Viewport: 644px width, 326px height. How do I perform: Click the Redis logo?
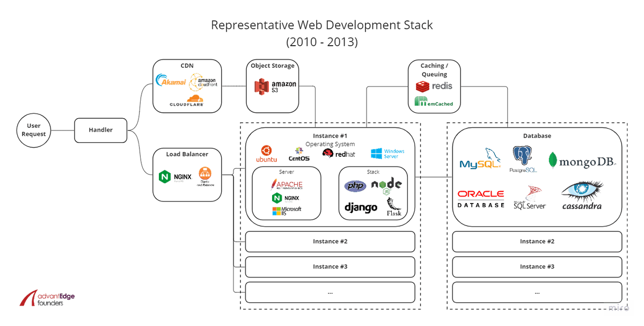click(x=434, y=86)
